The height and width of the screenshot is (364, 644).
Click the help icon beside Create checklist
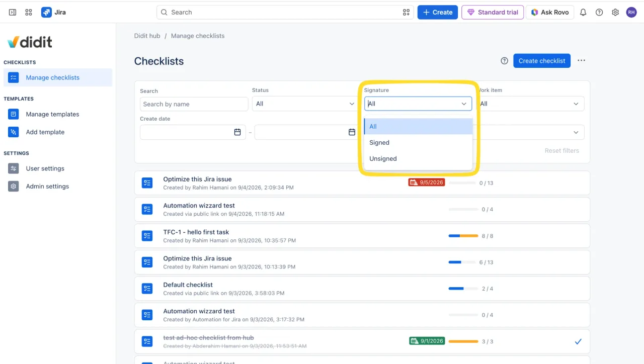[x=505, y=61]
